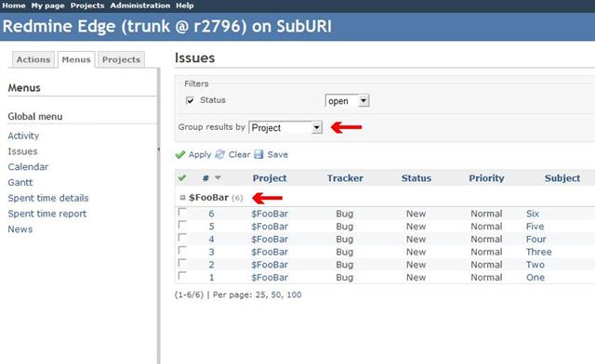Screen dimensions: 595x364
Task: Sort by Project column header
Action: coord(270,178)
